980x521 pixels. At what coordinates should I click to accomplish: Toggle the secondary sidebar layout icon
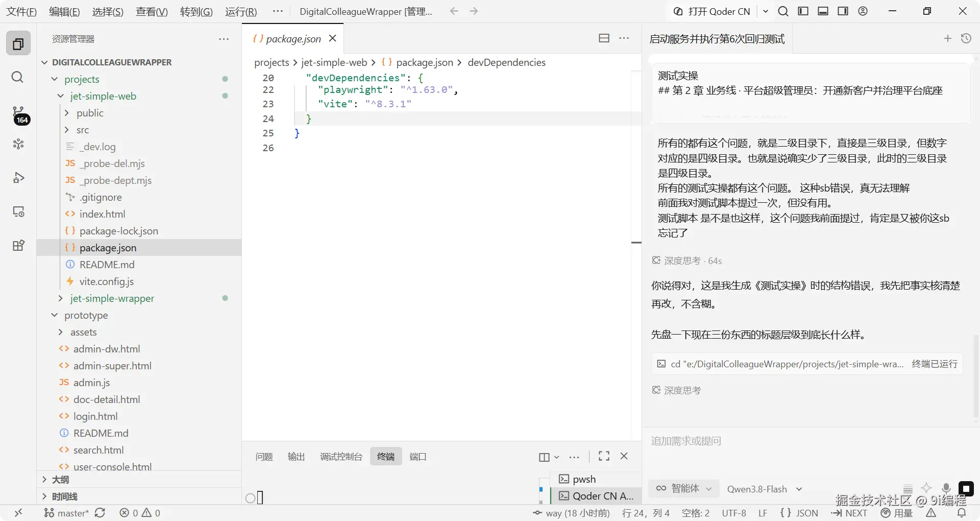(x=843, y=11)
